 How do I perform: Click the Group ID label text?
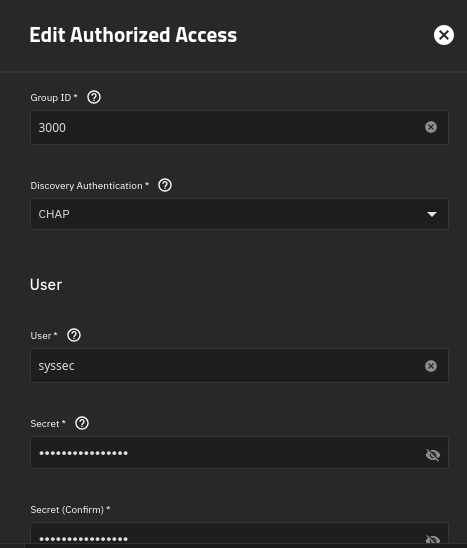[x=51, y=98]
